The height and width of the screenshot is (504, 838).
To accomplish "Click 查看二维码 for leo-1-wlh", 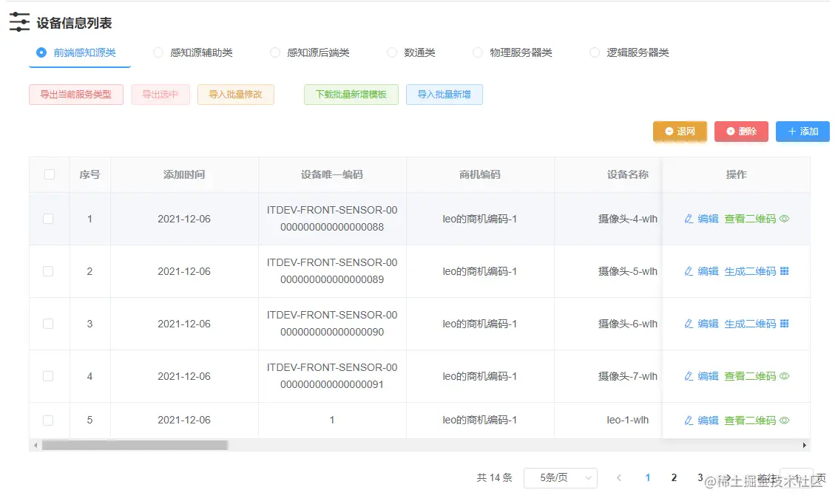I will coord(750,420).
